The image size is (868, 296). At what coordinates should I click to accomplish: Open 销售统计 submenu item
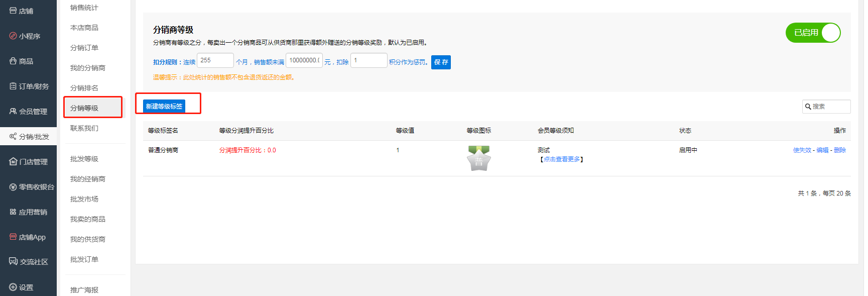[84, 8]
